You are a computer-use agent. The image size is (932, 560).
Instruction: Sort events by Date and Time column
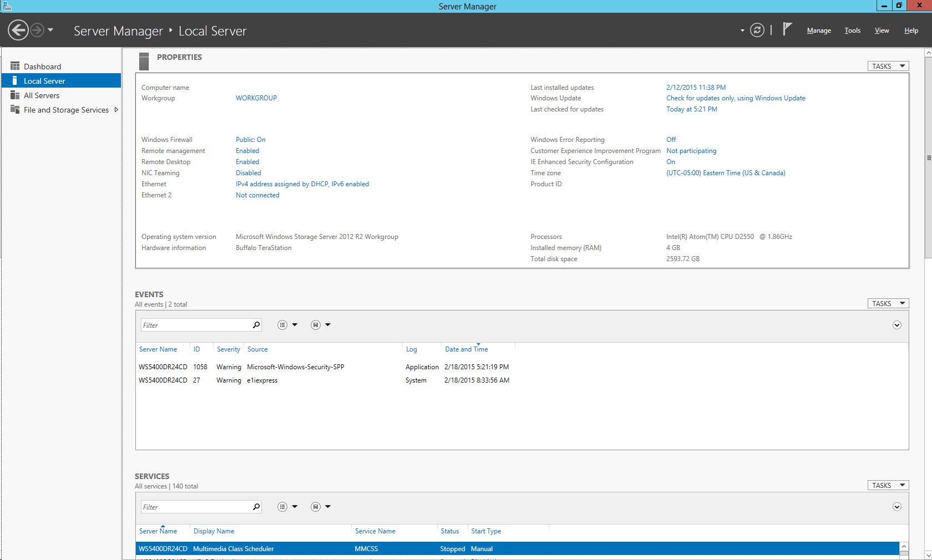click(x=467, y=349)
